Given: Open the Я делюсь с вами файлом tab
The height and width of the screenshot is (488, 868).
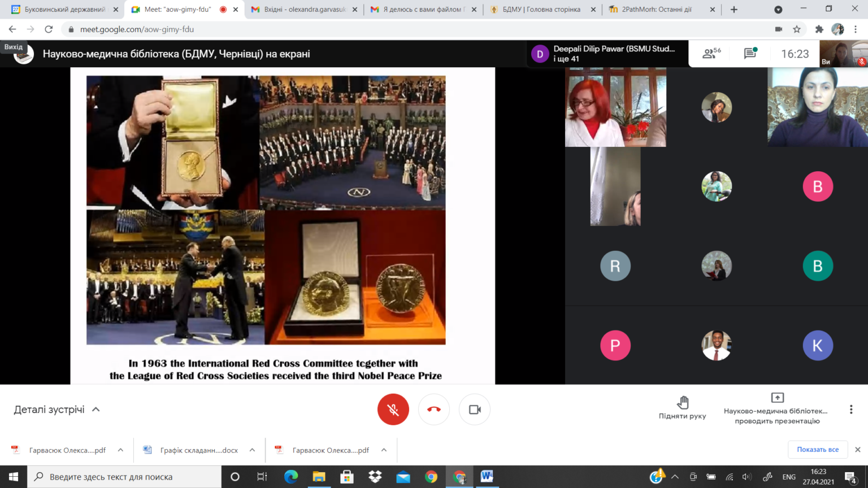Looking at the screenshot, I should click(423, 10).
